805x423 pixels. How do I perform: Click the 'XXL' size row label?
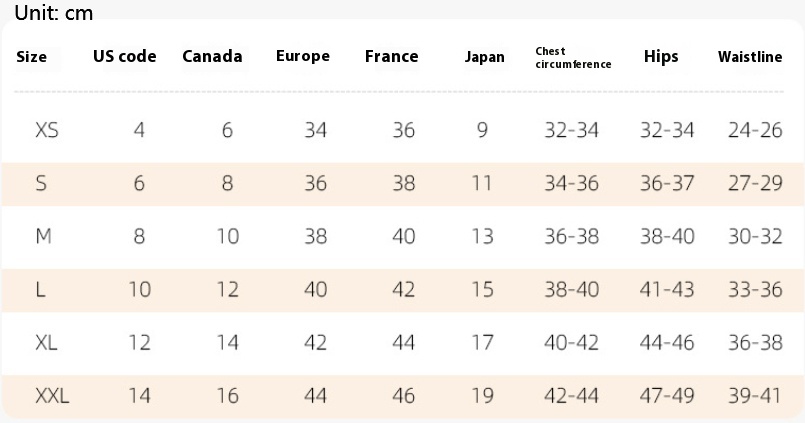click(52, 396)
